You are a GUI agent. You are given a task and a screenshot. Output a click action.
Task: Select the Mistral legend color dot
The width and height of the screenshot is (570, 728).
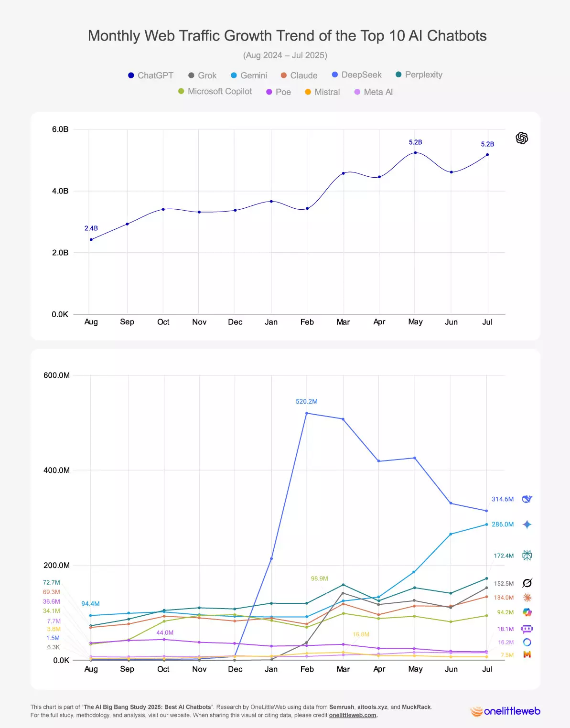click(x=308, y=92)
